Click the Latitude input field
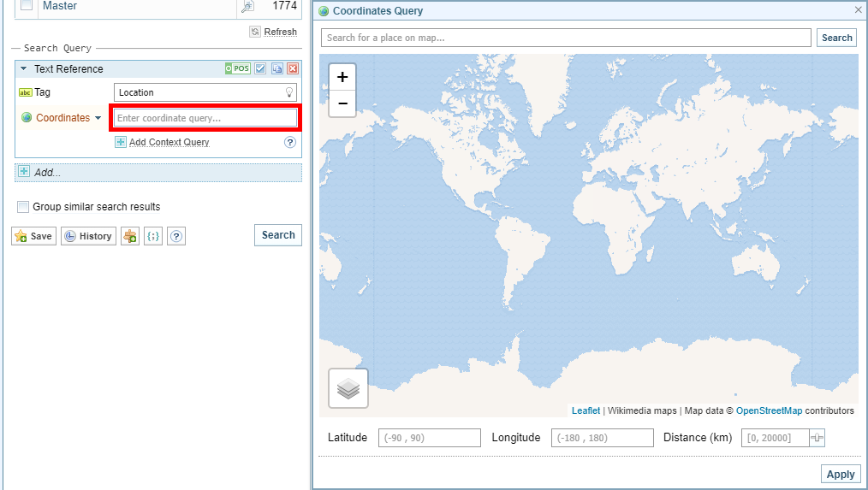868x490 pixels. pos(429,438)
